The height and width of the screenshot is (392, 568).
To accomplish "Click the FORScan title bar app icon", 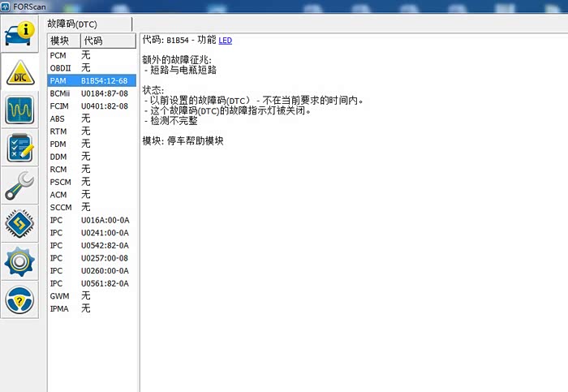I will [x=7, y=6].
